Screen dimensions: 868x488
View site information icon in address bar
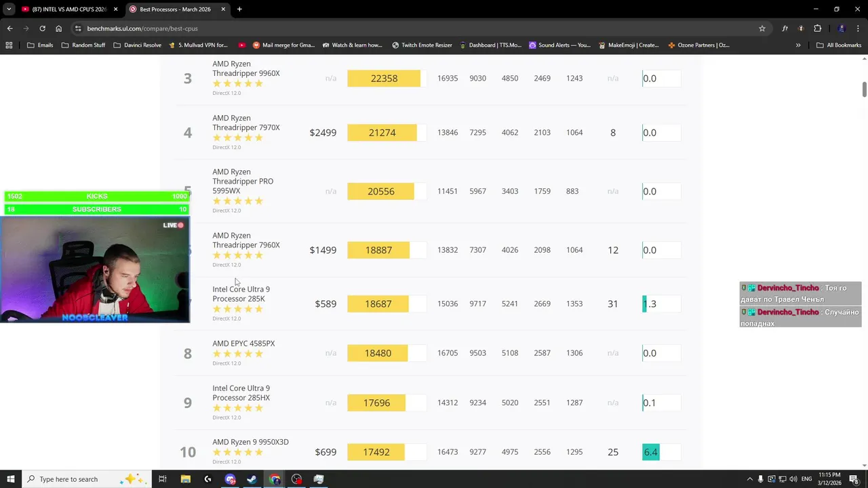(78, 28)
